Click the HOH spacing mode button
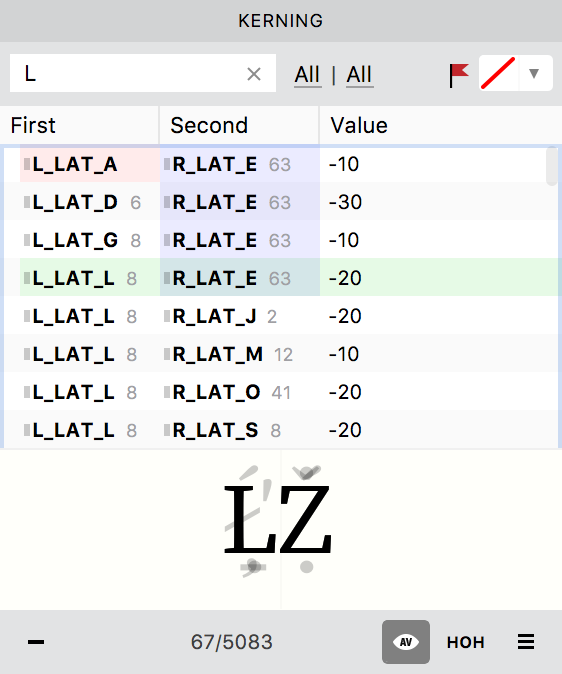Image resolution: width=562 pixels, height=674 pixels. [x=465, y=642]
